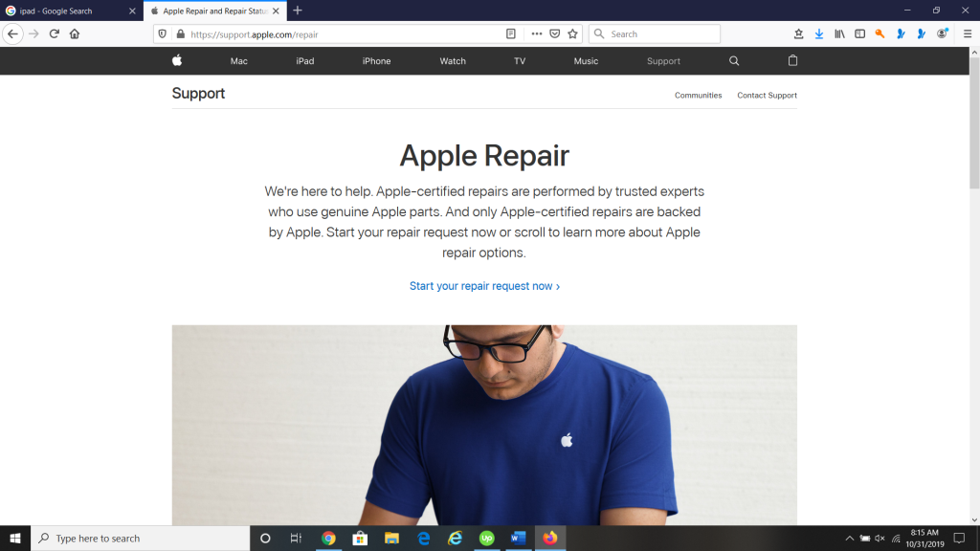Open Apple site search magnifier icon
Image resolution: width=980 pixels, height=551 pixels.
734,60
